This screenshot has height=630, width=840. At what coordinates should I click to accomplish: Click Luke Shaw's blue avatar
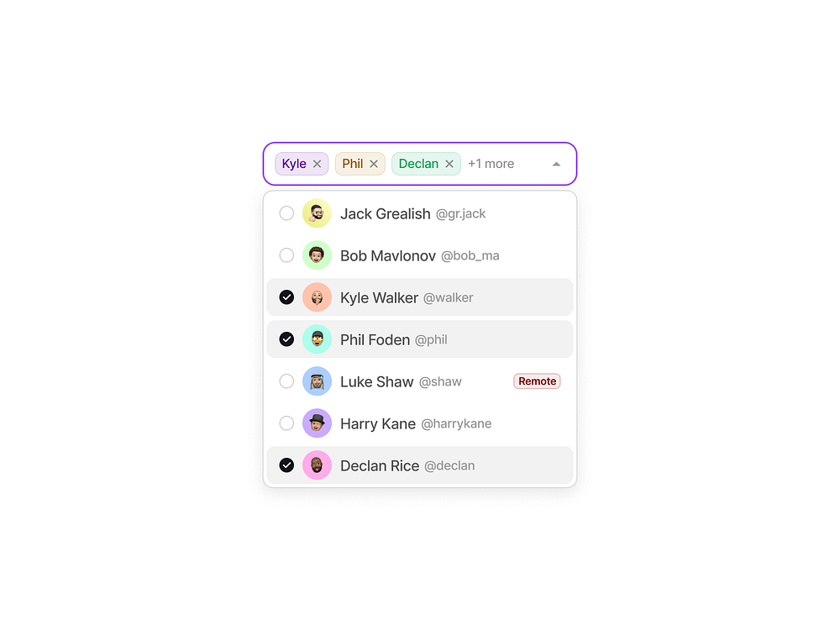click(x=318, y=381)
